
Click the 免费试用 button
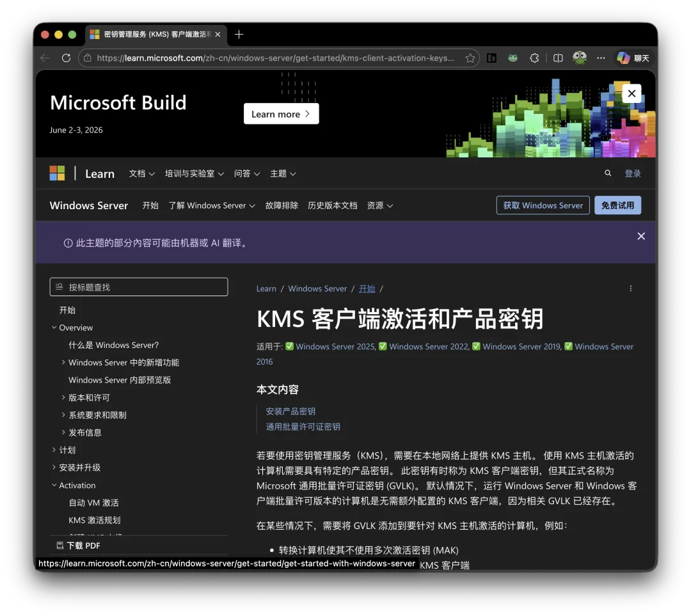(617, 205)
